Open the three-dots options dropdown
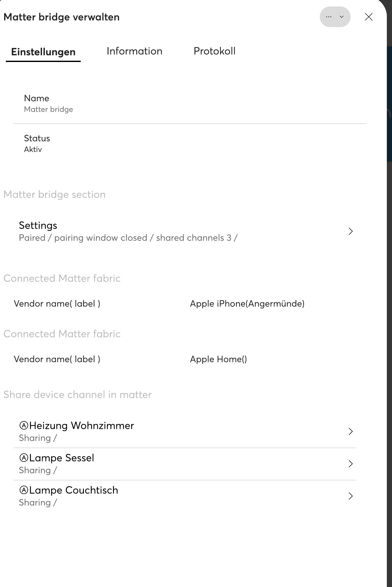Image resolution: width=392 pixels, height=587 pixels. [x=329, y=17]
